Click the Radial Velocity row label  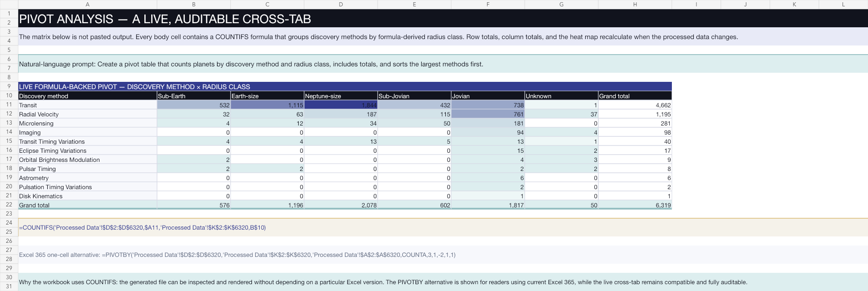coord(88,114)
